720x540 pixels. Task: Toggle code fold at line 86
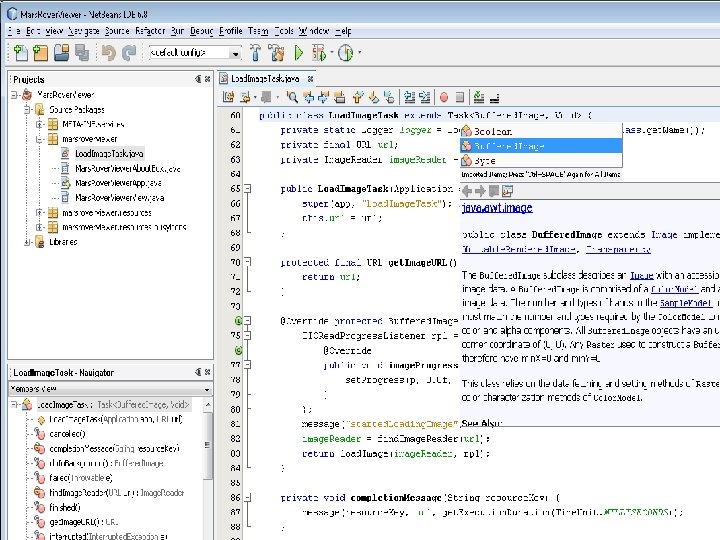click(x=249, y=497)
